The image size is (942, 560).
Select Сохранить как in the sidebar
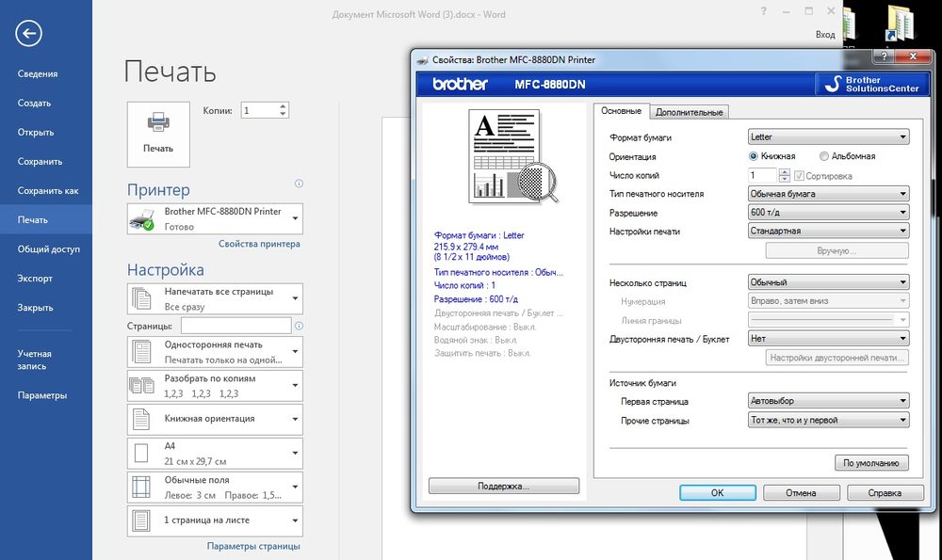48,190
